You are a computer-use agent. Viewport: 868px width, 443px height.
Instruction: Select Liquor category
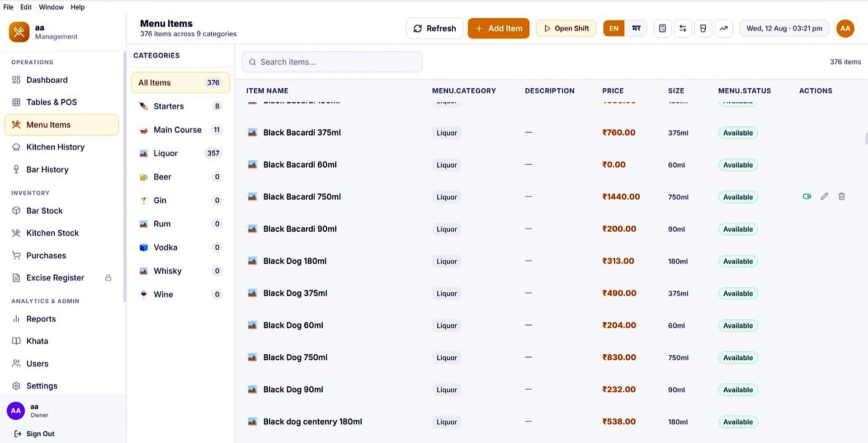pyautogui.click(x=180, y=153)
